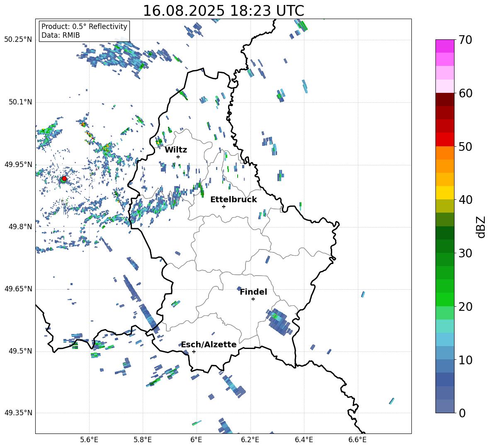Click the Esch/Alzette station cross marker
The image size is (491, 448).
tap(194, 351)
